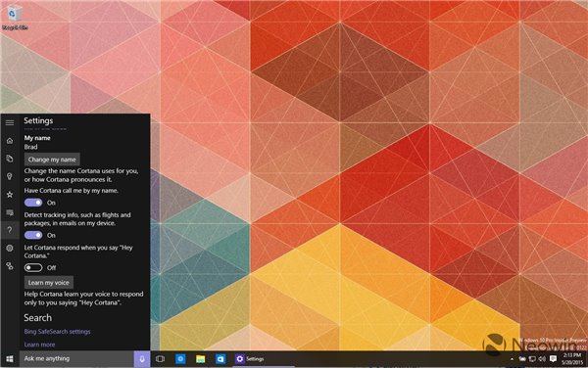Go to Cortana Home icon
Screen dimensions: 588x368
point(10,141)
